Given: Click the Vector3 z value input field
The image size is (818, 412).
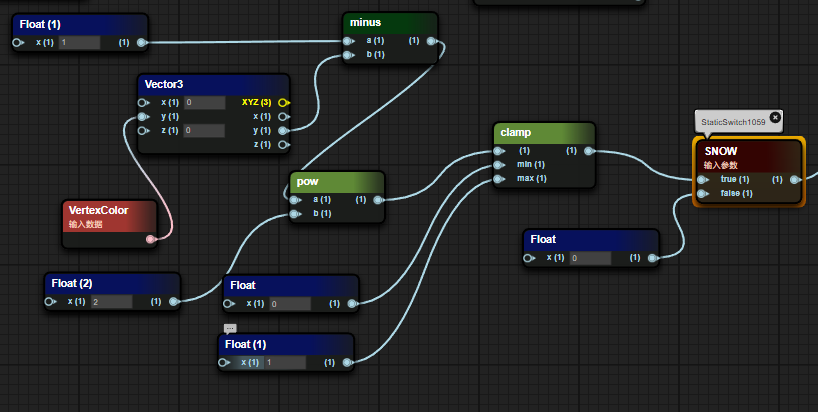Looking at the screenshot, I should tap(203, 130).
